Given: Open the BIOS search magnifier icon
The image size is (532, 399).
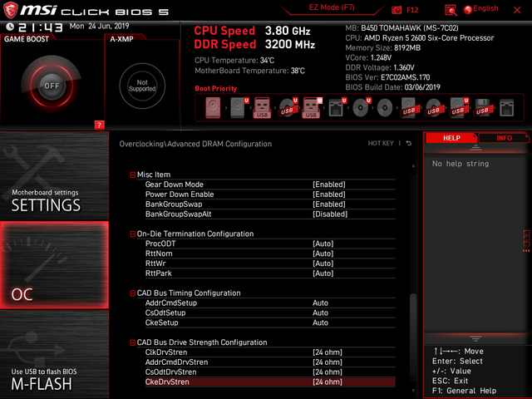Looking at the screenshot, I should pos(451,10).
